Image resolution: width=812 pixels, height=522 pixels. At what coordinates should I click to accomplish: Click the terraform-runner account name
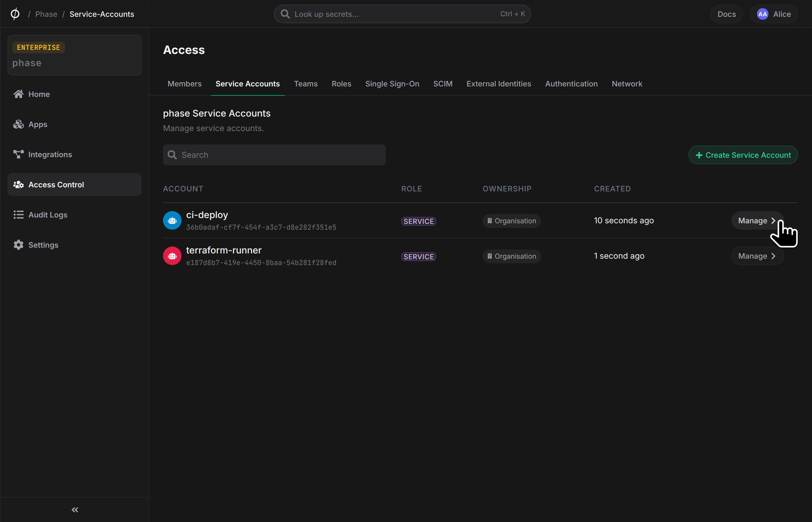[224, 250]
